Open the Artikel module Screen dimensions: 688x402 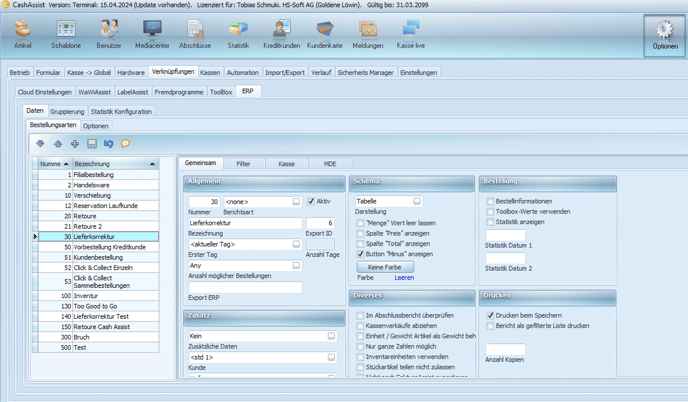point(22,34)
